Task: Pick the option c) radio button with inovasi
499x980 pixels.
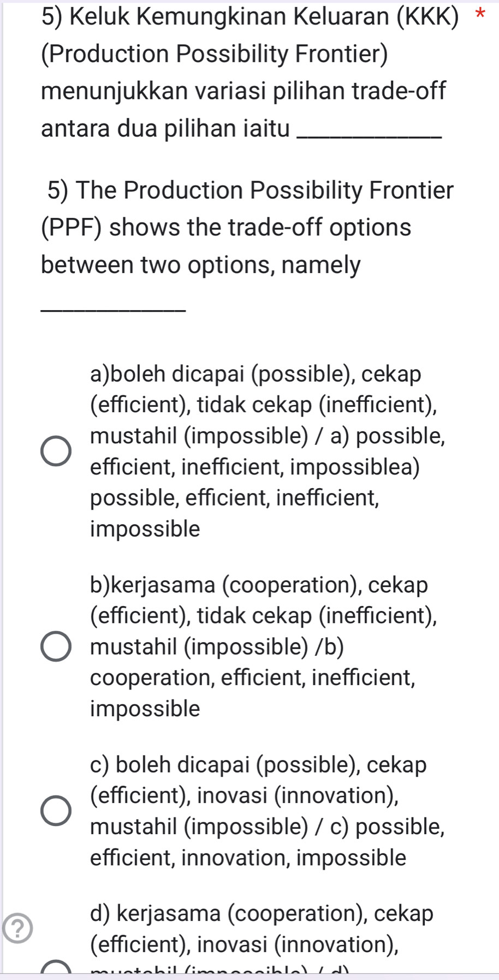Action: click(56, 810)
